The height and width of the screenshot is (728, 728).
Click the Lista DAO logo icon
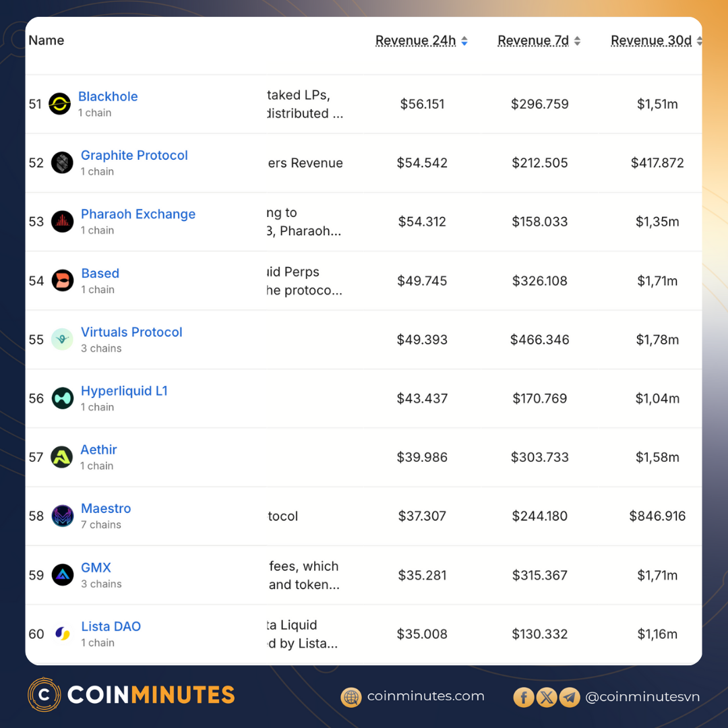coord(62,634)
